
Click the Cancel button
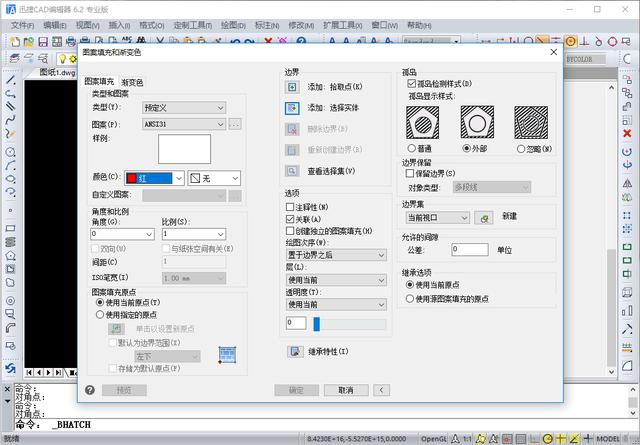(346, 390)
